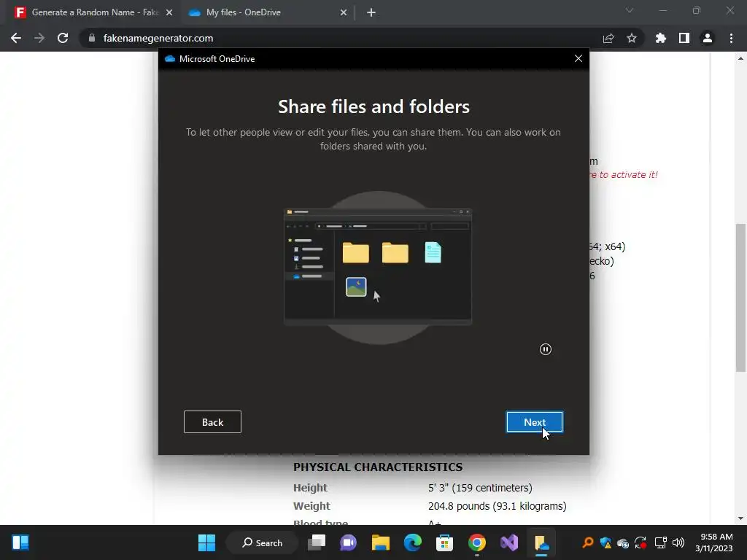This screenshot has height=560, width=747.
Task: Close the Generate a Random Name tab
Action: point(169,12)
